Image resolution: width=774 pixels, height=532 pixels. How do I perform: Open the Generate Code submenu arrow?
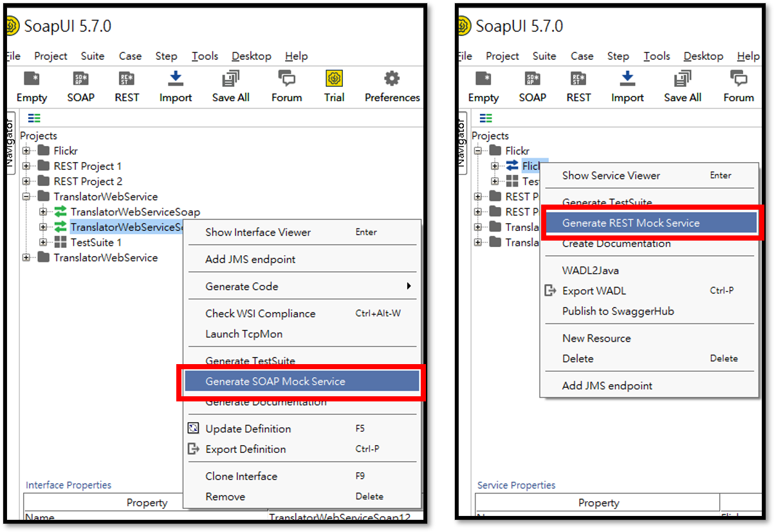[x=408, y=286]
